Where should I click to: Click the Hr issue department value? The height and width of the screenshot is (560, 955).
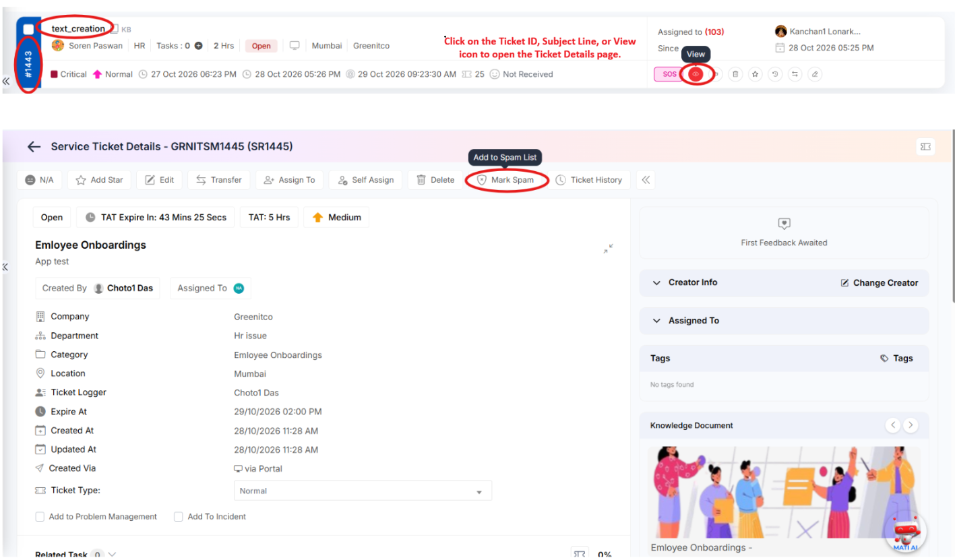coord(250,336)
